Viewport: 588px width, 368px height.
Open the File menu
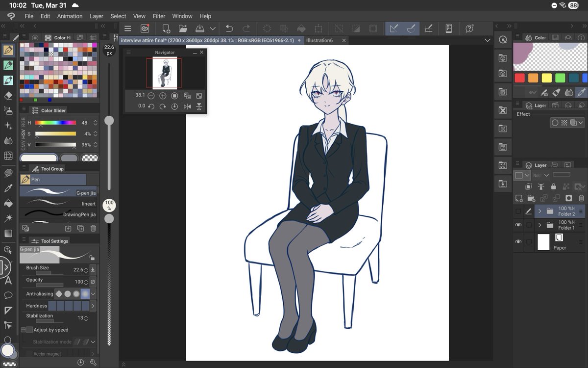[x=29, y=16]
